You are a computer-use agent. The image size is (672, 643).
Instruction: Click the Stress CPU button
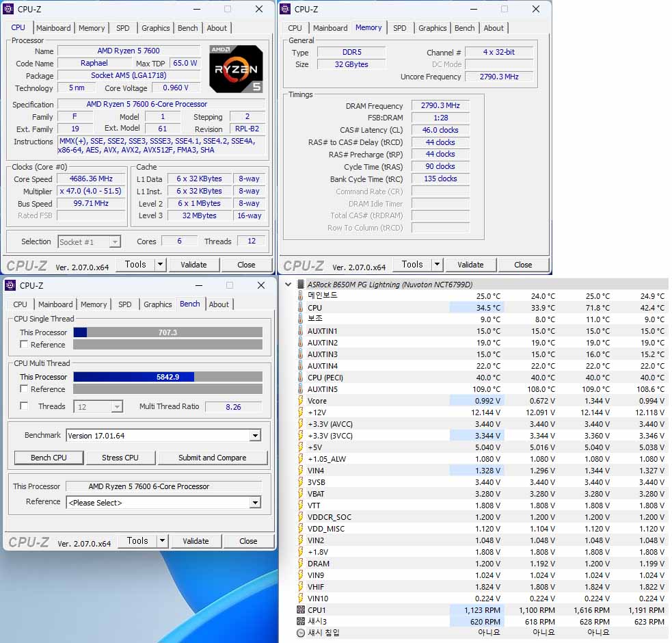coord(120,457)
